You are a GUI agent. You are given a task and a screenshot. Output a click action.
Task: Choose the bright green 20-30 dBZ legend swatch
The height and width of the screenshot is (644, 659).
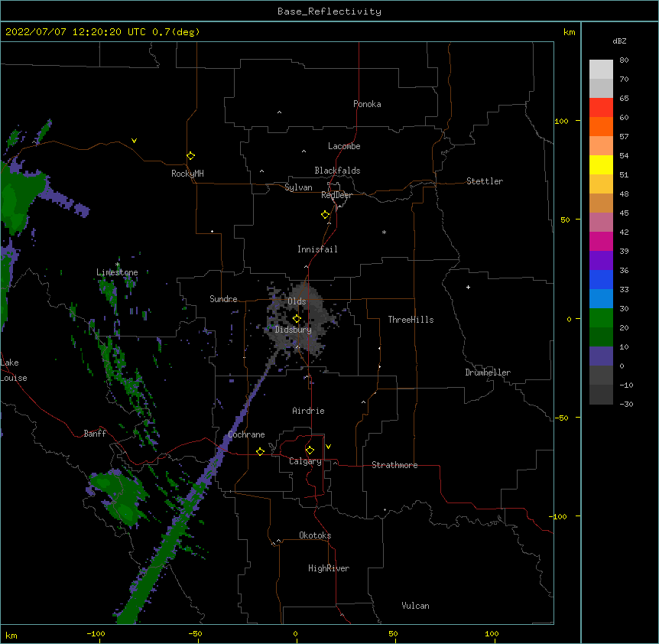click(x=601, y=318)
